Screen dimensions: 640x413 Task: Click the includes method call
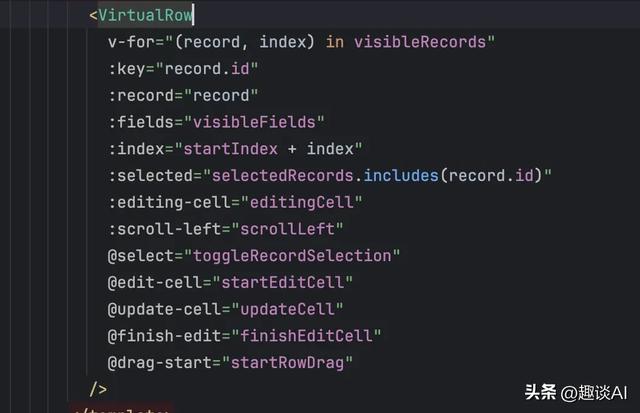tap(401, 175)
